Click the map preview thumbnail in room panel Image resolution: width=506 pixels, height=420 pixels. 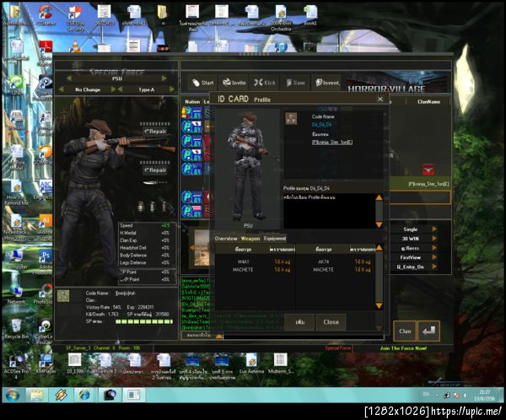click(202, 248)
